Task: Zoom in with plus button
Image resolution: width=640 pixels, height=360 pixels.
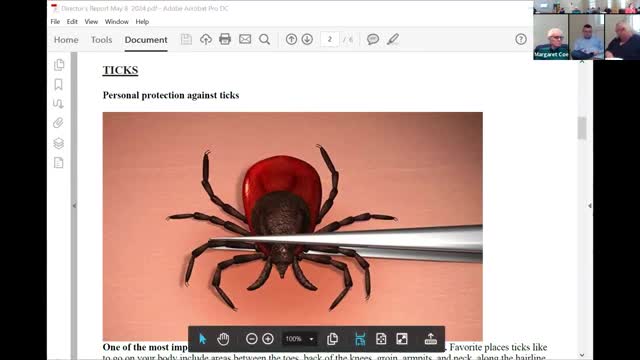Action: (x=268, y=339)
